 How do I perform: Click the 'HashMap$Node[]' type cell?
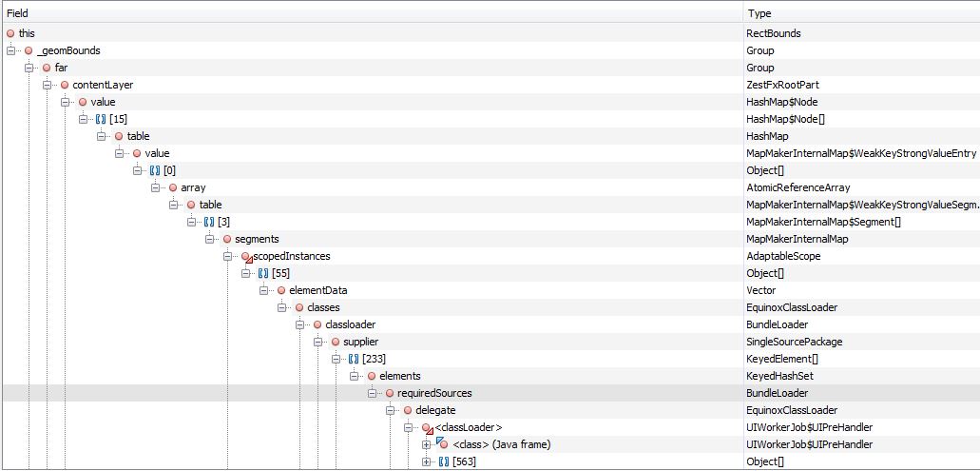click(786, 119)
